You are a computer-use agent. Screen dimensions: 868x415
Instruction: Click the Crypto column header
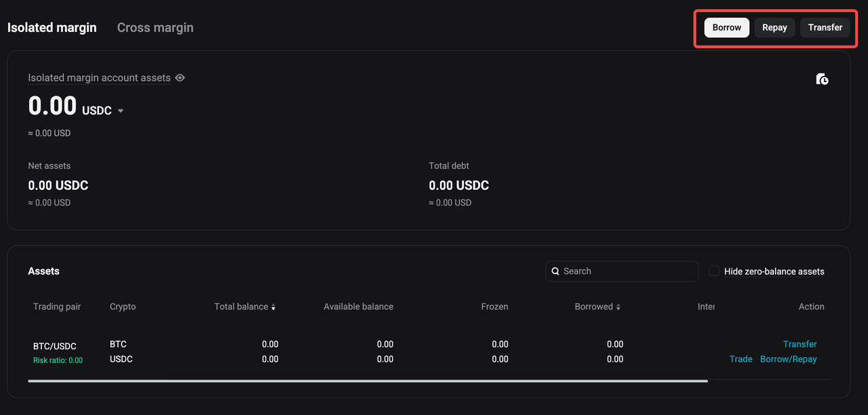point(123,307)
